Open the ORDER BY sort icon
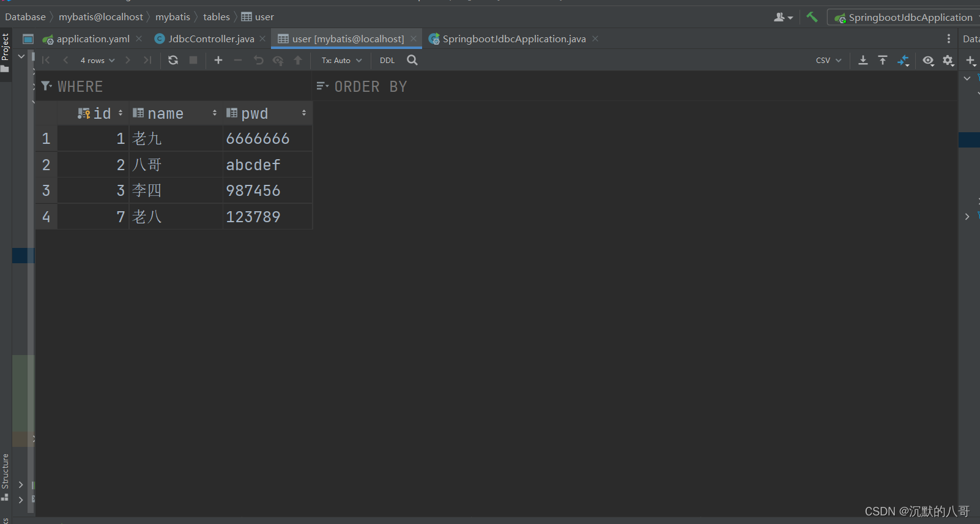This screenshot has height=524, width=980. click(x=322, y=86)
